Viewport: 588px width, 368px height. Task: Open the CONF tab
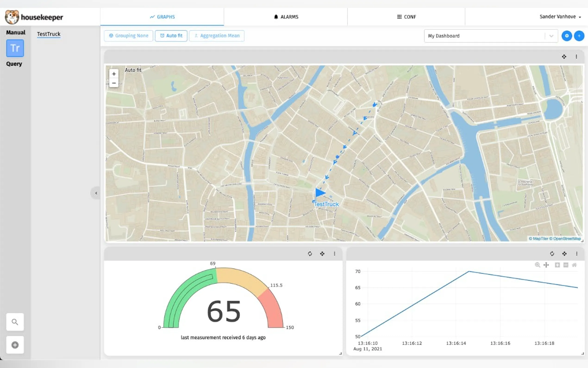pyautogui.click(x=407, y=17)
